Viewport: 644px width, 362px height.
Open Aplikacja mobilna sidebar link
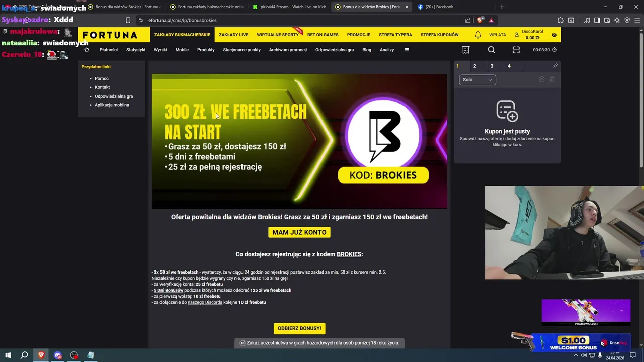pyautogui.click(x=112, y=105)
